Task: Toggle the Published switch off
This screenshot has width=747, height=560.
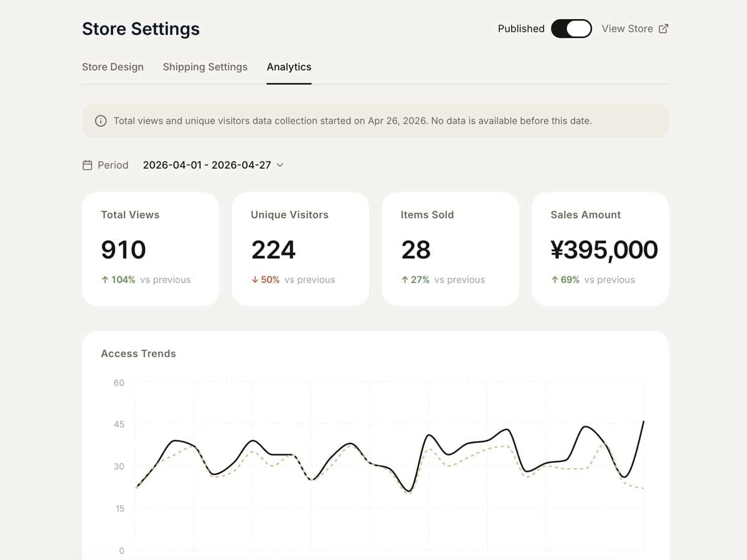Action: [571, 29]
